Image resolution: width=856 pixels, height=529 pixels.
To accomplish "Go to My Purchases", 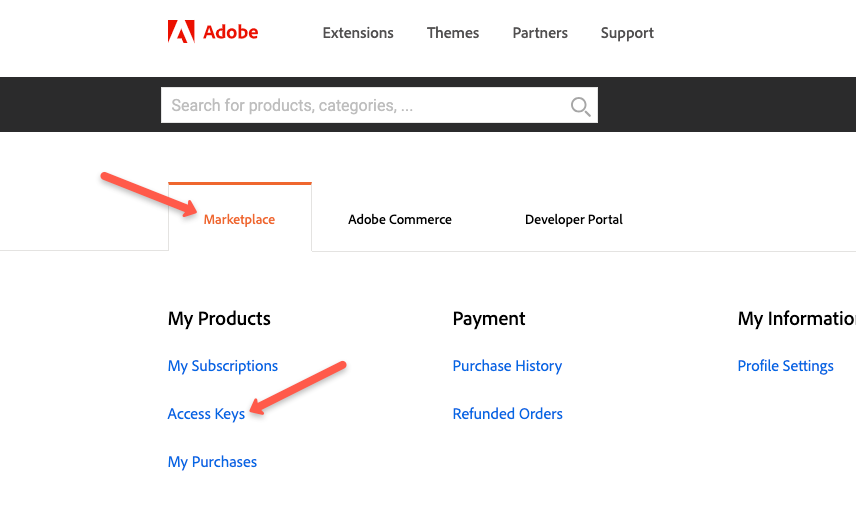I will point(212,462).
